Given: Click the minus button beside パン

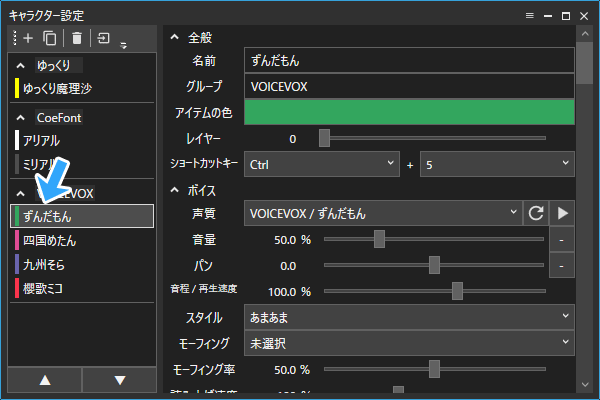Looking at the screenshot, I should pos(561,265).
